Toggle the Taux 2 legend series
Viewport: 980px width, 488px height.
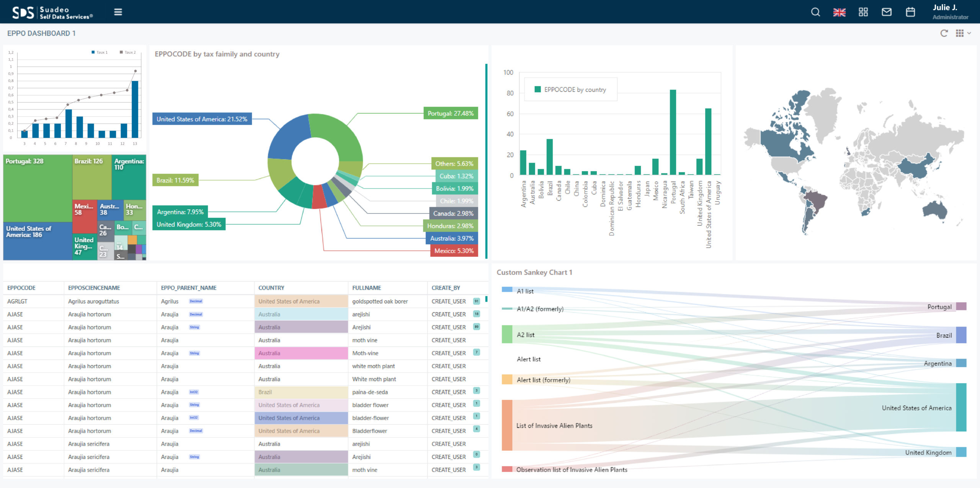(x=128, y=52)
